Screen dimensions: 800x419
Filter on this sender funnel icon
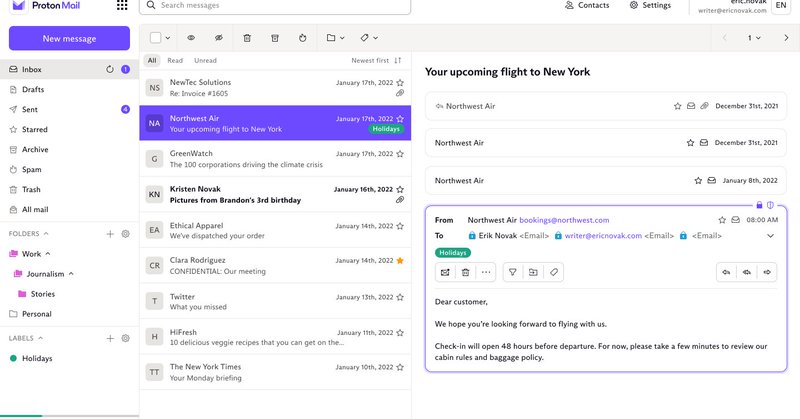click(x=513, y=272)
